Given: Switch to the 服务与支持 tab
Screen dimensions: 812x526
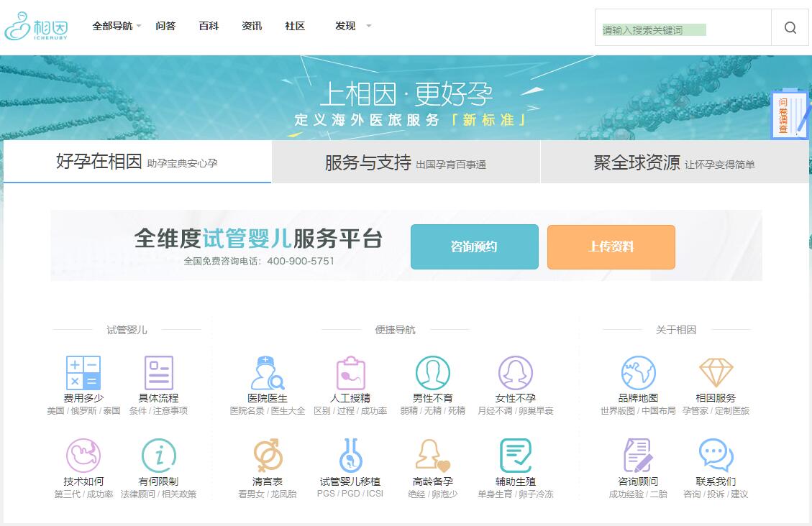Looking at the screenshot, I should click(x=406, y=162).
